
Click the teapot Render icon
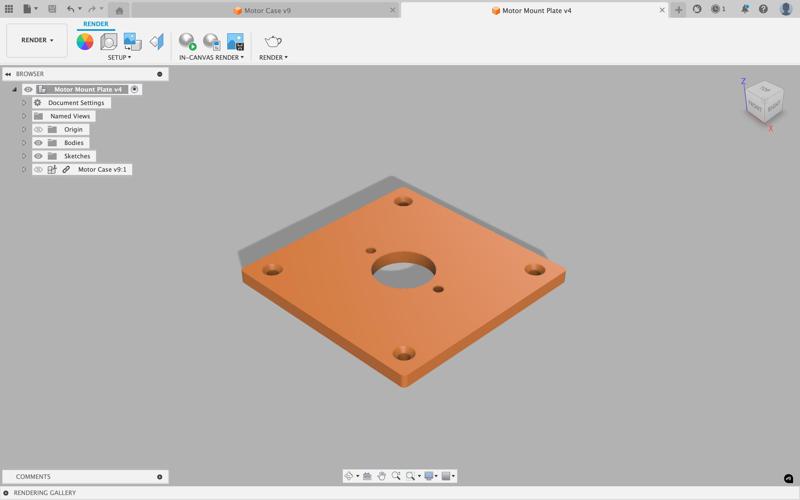coord(273,41)
